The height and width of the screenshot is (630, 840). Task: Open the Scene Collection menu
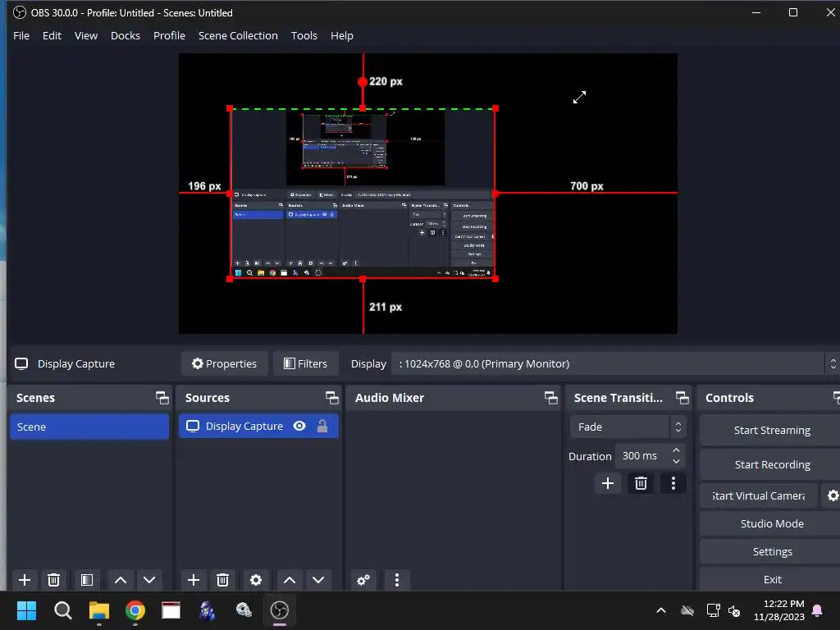(x=238, y=35)
